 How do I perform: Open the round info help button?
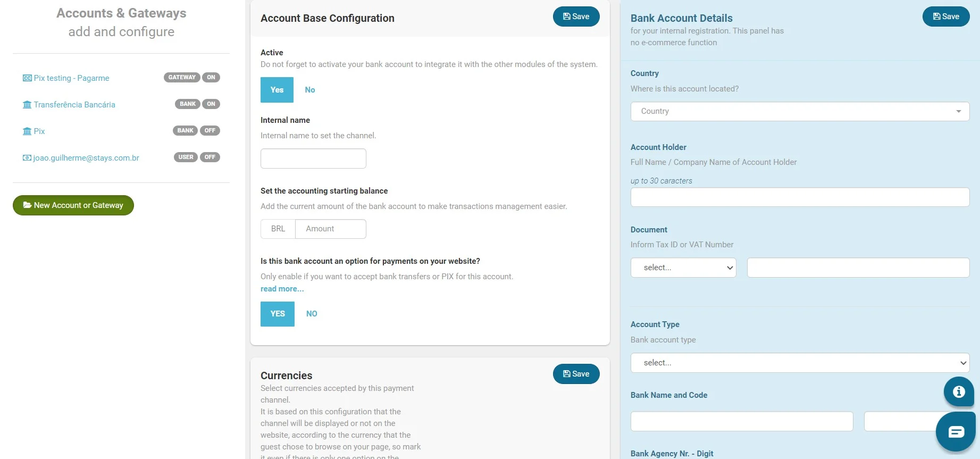click(x=959, y=391)
